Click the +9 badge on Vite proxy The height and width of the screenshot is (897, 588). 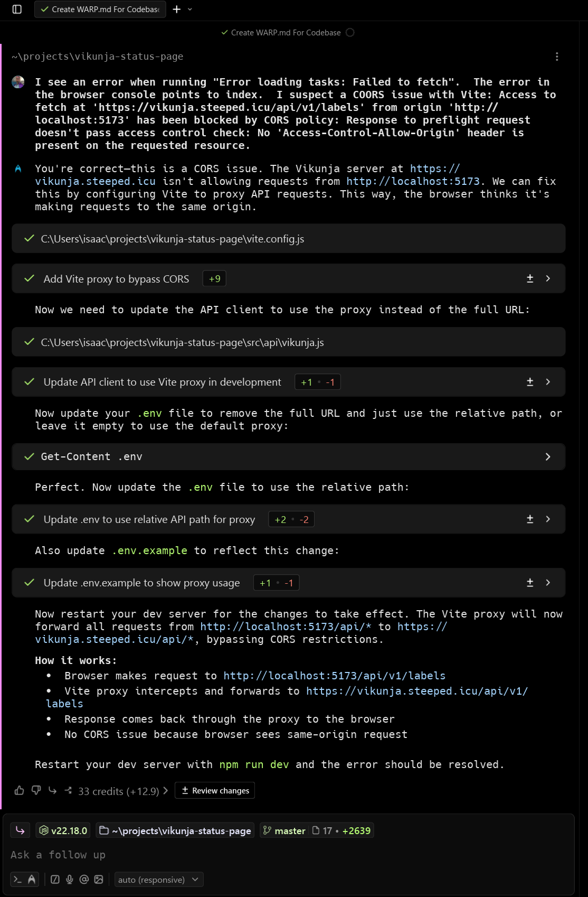[214, 279]
